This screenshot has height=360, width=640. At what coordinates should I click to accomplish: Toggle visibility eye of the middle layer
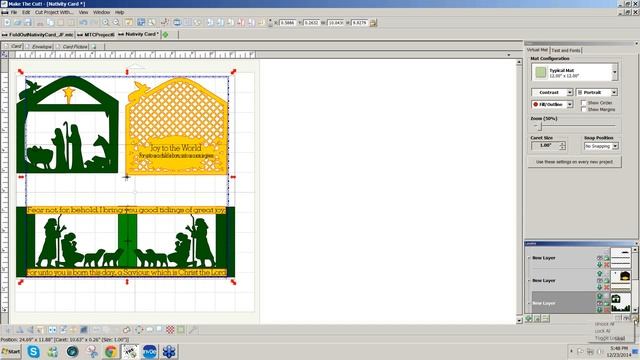(x=600, y=280)
